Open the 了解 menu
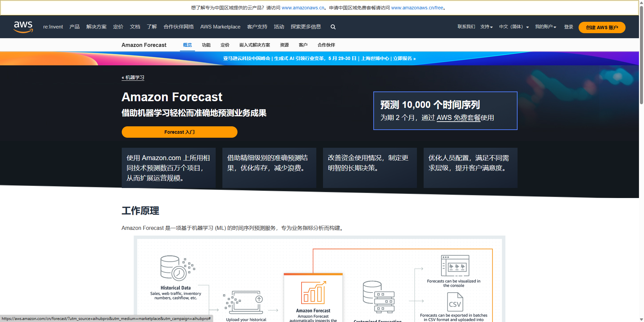The height and width of the screenshot is (322, 644). pos(152,27)
